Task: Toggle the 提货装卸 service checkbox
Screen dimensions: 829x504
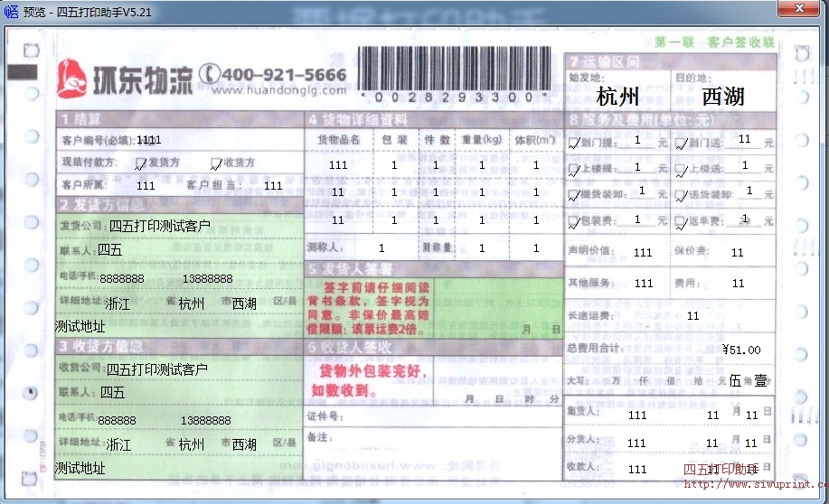Action: pyautogui.click(x=574, y=195)
